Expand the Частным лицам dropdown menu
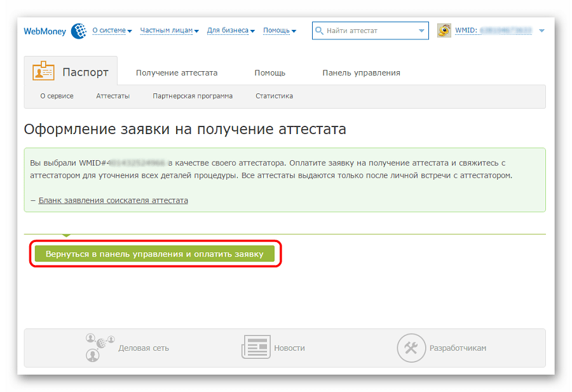Viewport: 572px width, 392px height. (169, 30)
